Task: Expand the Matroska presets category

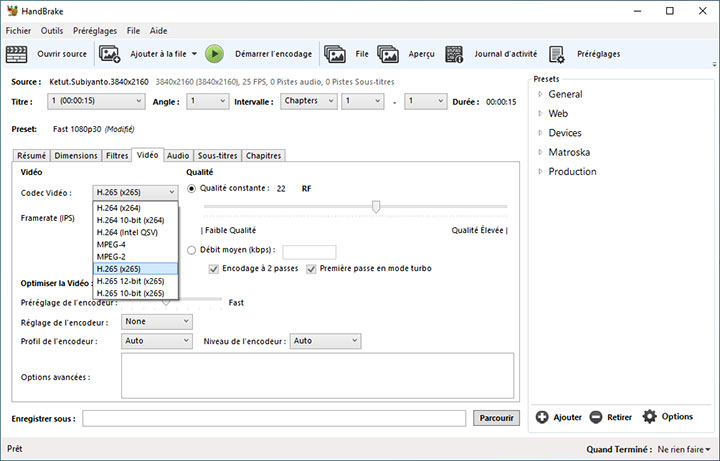Action: tap(541, 152)
